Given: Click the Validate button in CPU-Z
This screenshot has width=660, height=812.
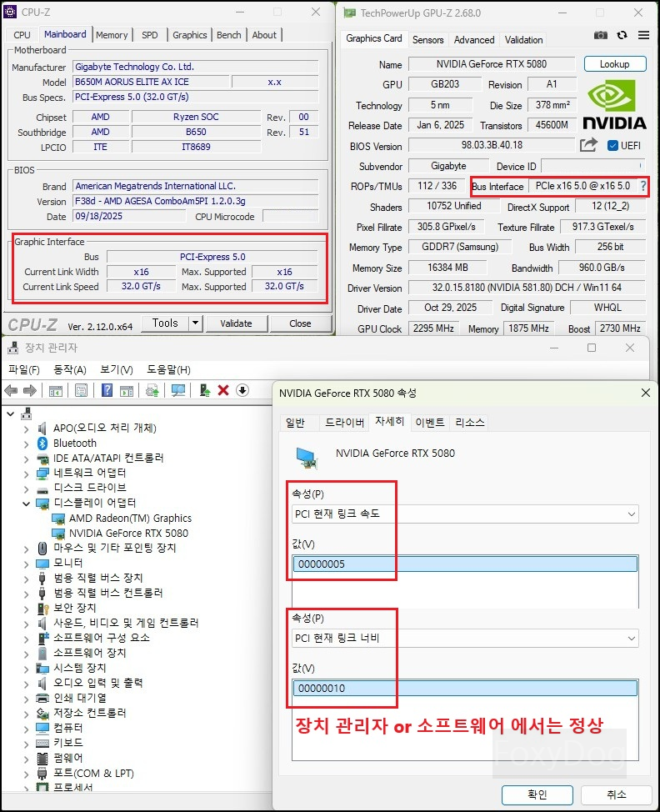Looking at the screenshot, I should coord(236,323).
